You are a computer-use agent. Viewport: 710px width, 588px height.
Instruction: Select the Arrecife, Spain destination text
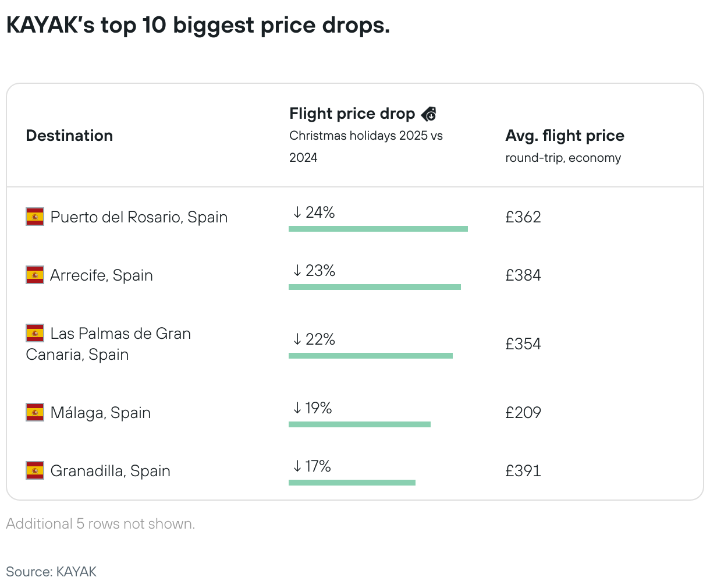(x=101, y=275)
